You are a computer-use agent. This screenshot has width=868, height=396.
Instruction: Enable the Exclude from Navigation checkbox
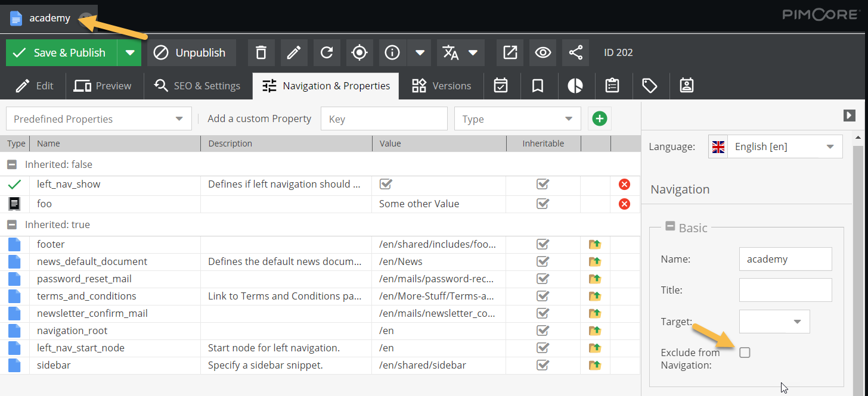(745, 353)
